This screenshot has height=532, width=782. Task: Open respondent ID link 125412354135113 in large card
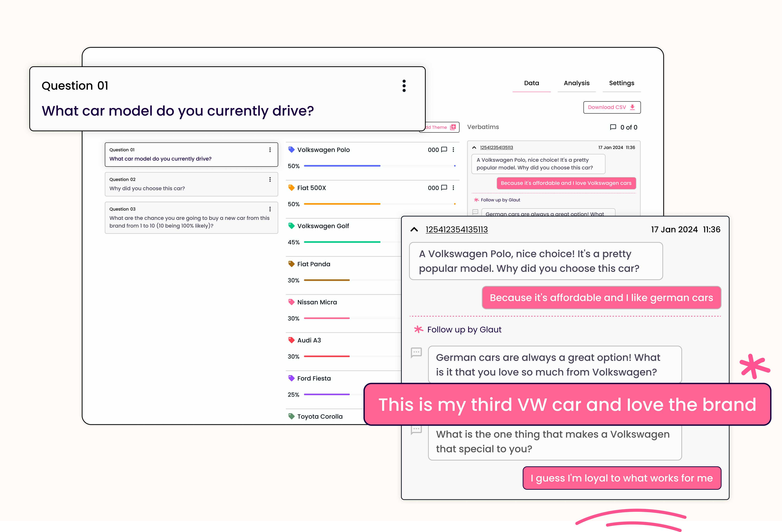click(457, 229)
